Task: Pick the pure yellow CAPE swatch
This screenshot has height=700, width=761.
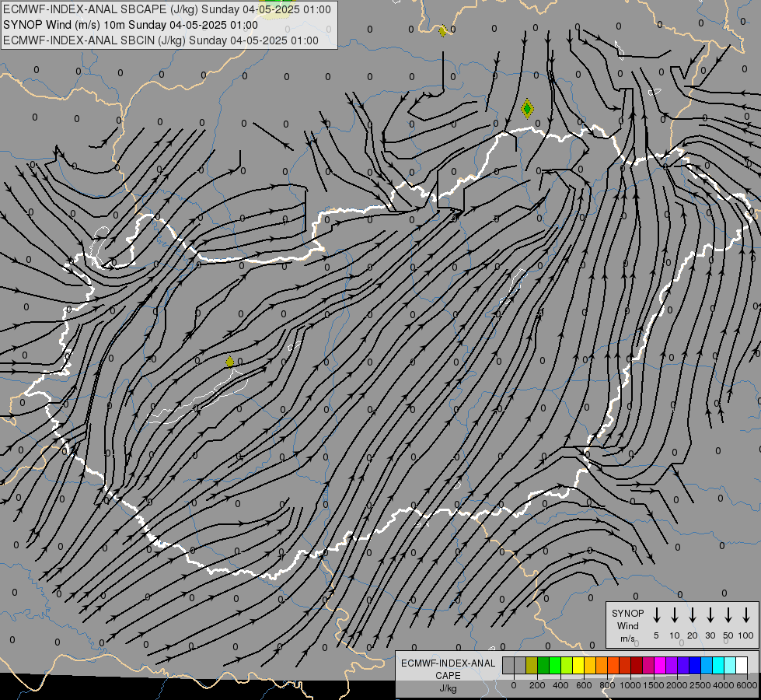Action: coord(578,665)
